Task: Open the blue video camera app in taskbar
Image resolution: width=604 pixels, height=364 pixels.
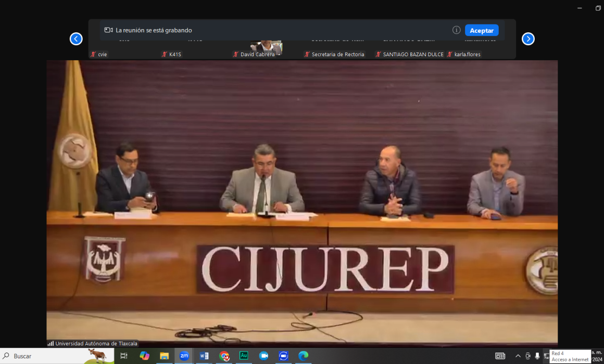Action: point(264,356)
